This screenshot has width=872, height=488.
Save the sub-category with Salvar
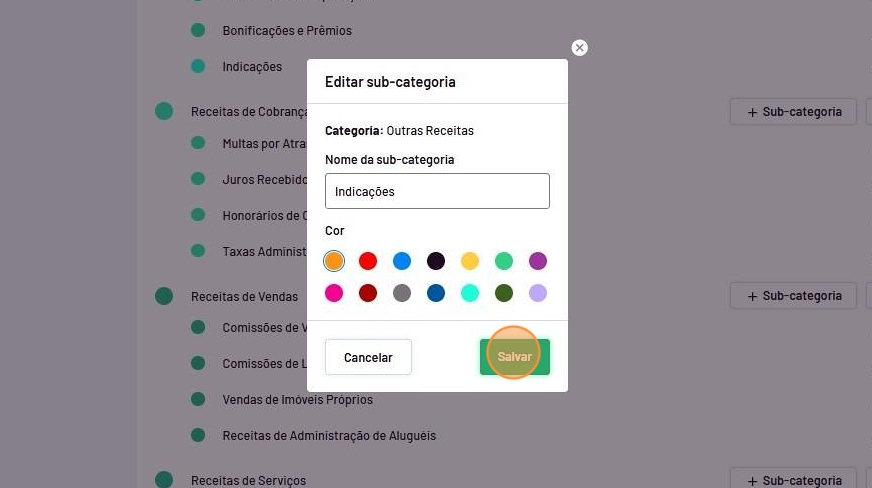pos(514,357)
